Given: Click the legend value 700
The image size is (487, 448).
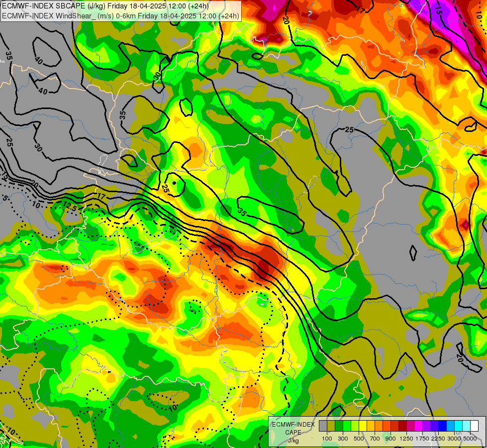Looking at the screenshot, I should [375, 439].
